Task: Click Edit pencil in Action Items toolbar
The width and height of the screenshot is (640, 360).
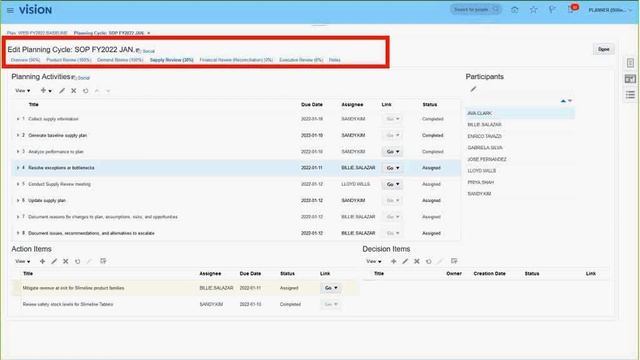Action: (54, 261)
